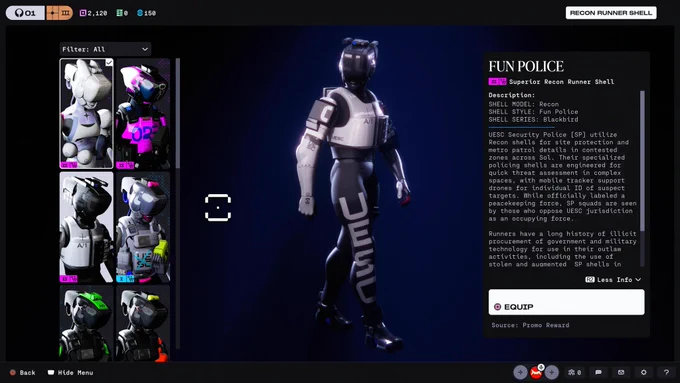Collapse details with Less Info

pyautogui.click(x=613, y=280)
